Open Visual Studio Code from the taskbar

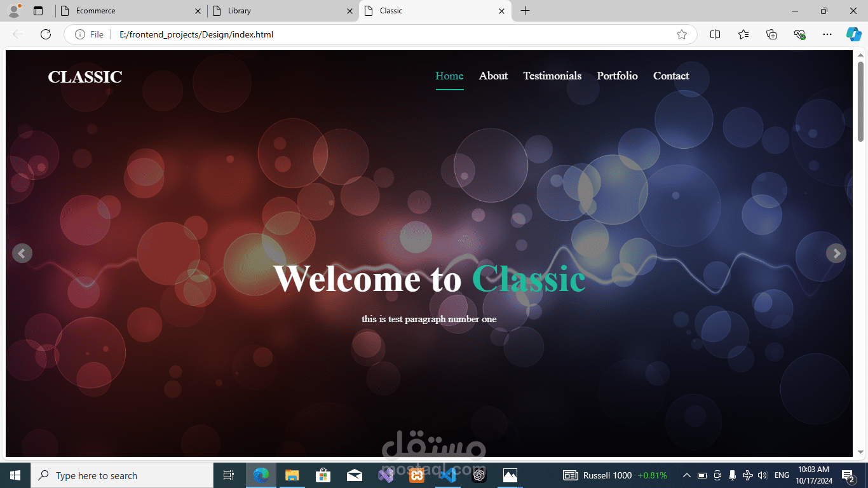pyautogui.click(x=448, y=475)
